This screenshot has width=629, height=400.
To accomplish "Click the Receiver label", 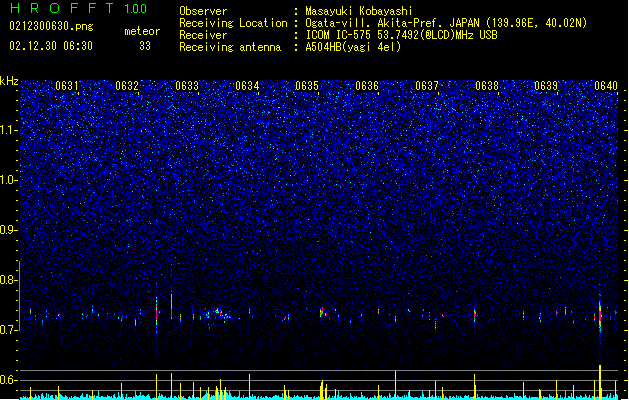I will [203, 35].
